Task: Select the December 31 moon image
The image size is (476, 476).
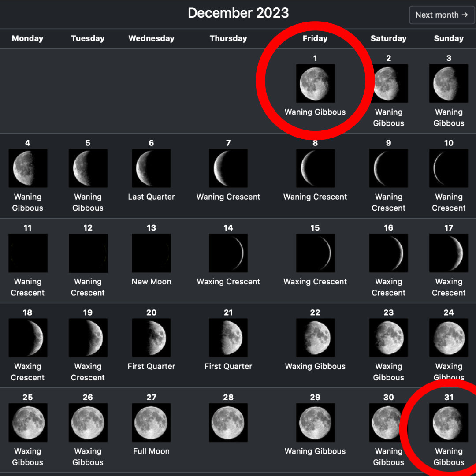Action: click(x=449, y=423)
